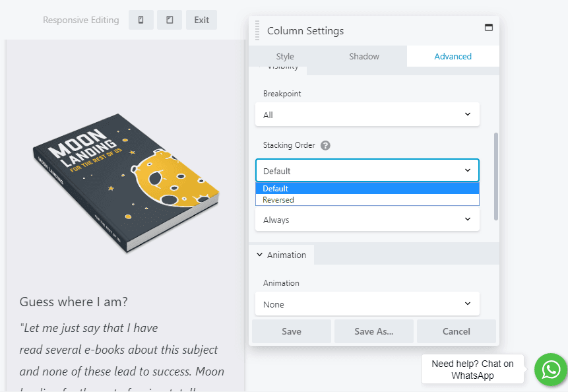The height and width of the screenshot is (392, 568).
Task: Select the Moon Landing book image
Action: pyautogui.click(x=126, y=183)
